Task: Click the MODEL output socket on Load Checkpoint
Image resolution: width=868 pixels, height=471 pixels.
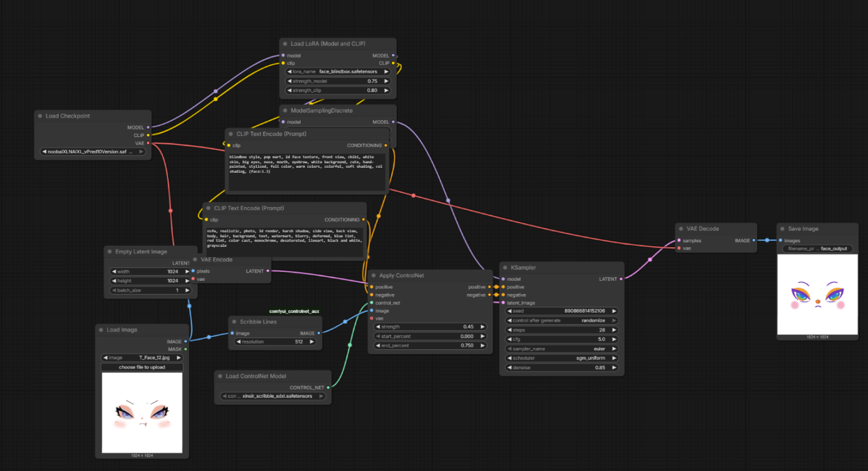Action: tap(148, 127)
